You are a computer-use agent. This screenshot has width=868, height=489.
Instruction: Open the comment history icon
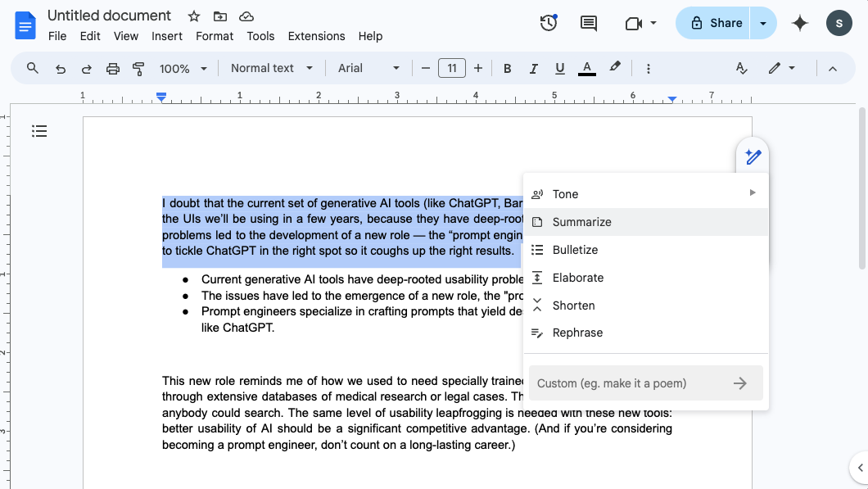click(x=588, y=23)
